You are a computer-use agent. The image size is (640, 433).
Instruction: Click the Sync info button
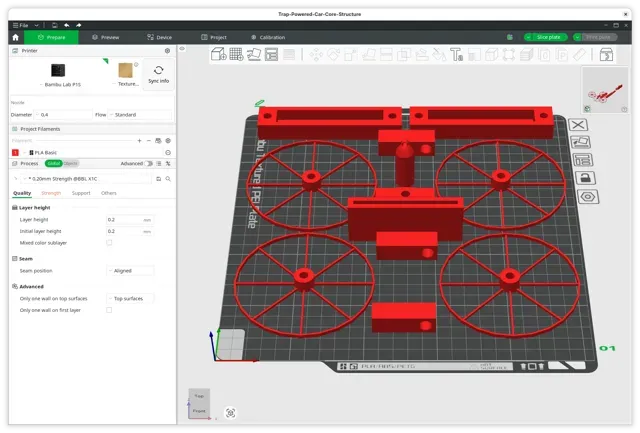(x=159, y=74)
